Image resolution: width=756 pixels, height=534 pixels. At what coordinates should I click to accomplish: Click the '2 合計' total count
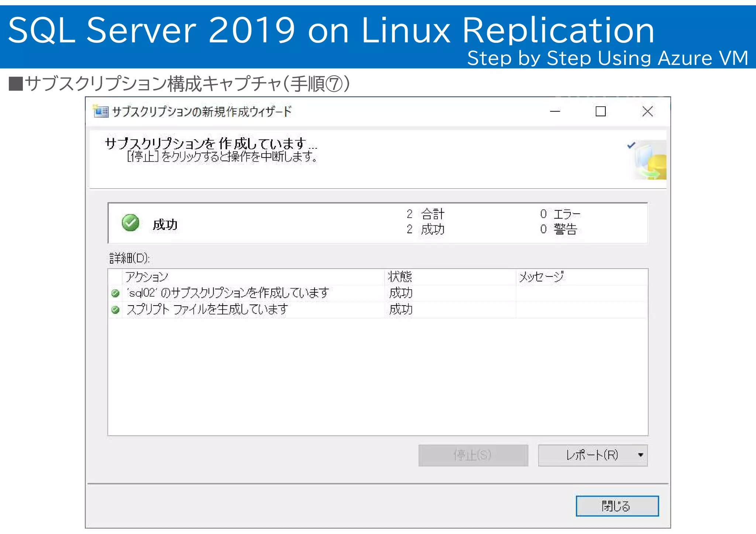point(426,214)
